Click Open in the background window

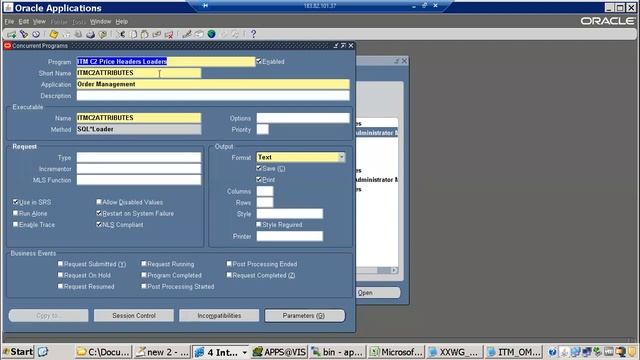click(x=378, y=293)
